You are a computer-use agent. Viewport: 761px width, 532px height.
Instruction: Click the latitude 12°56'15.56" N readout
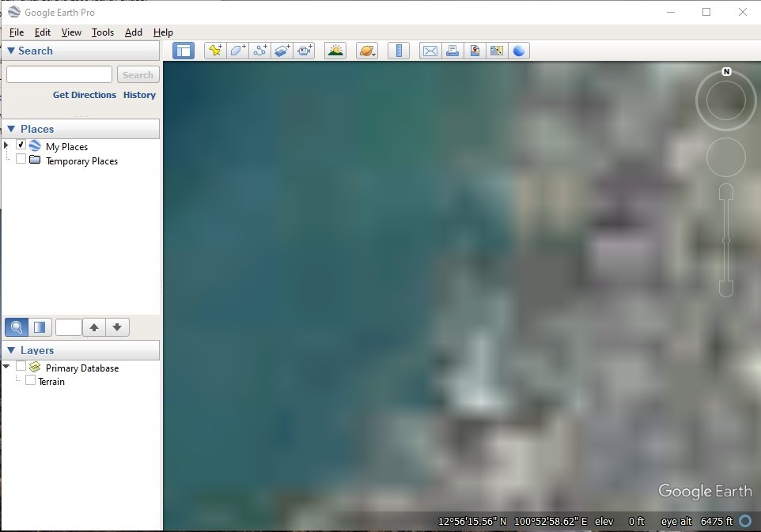472,522
